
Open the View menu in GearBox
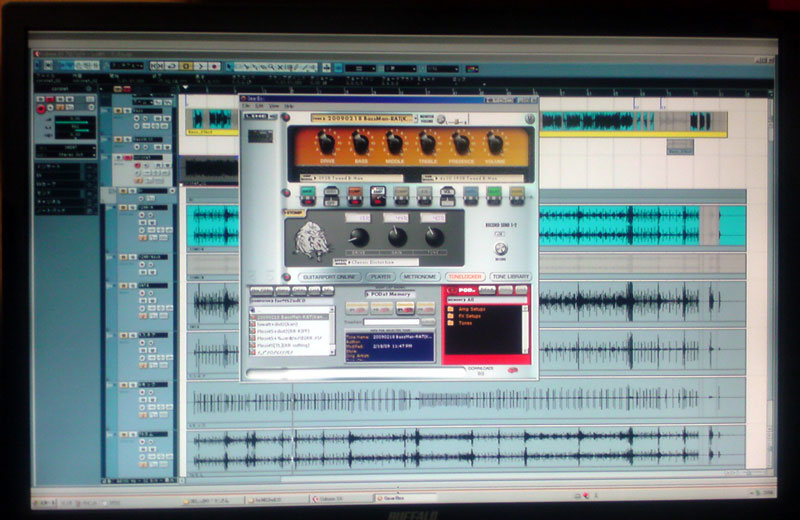pos(274,106)
